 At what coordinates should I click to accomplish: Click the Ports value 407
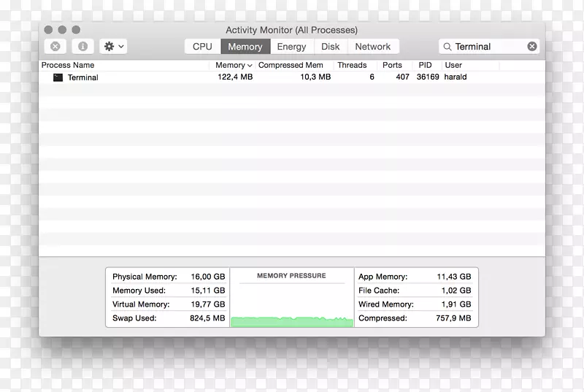point(402,77)
